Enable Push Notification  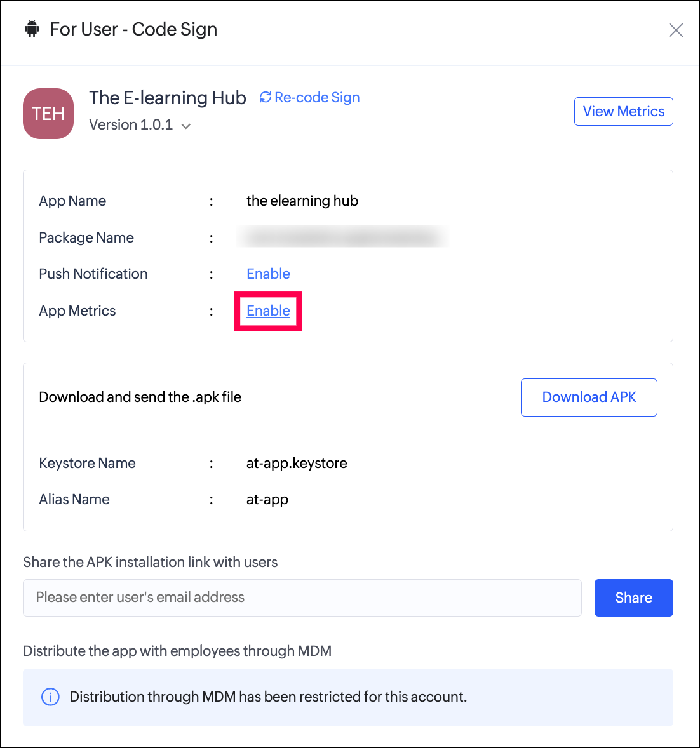click(268, 274)
